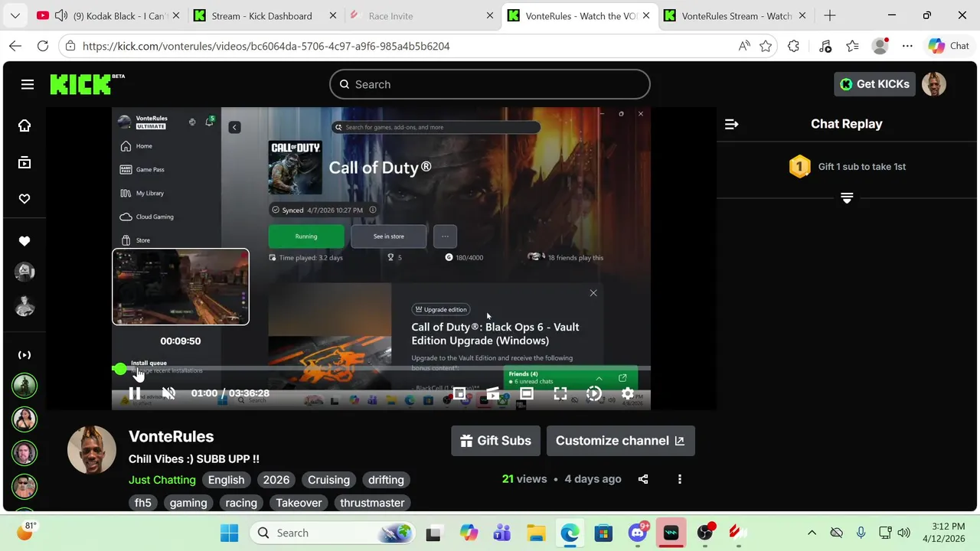Image resolution: width=980 pixels, height=551 pixels.
Task: Expand the gift leaderboard panel
Action: point(847,198)
